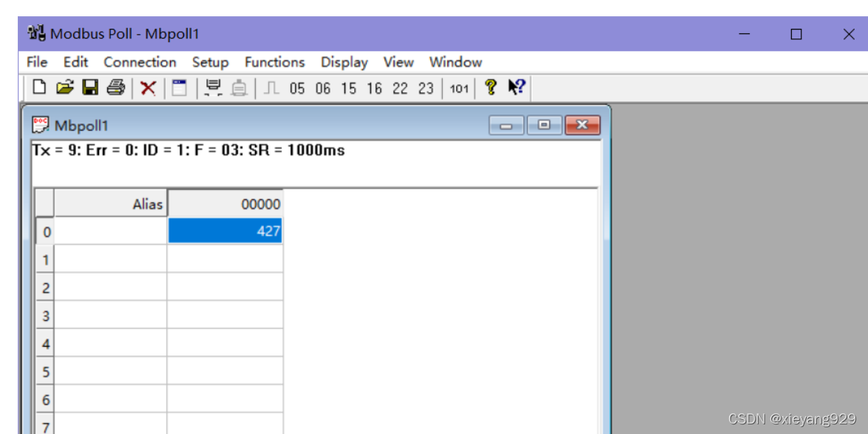868x434 pixels.
Task: Select row header 4
Action: pyautogui.click(x=45, y=344)
